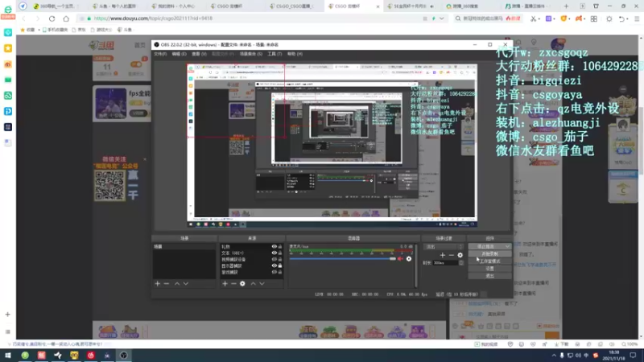This screenshot has width=644, height=362.
Task: Adjust the transition duration stepper
Action: click(460, 263)
